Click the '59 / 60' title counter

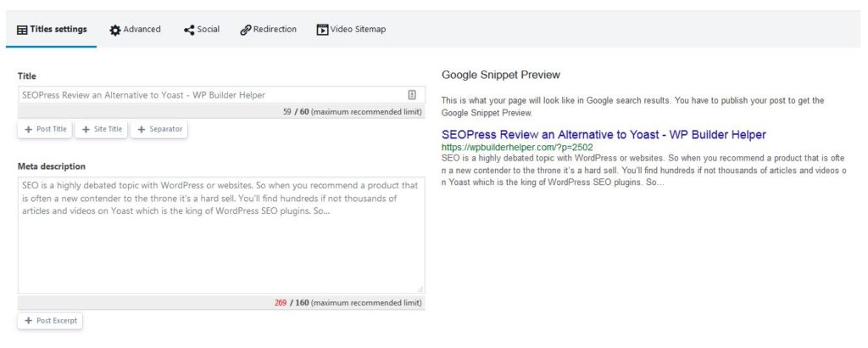click(296, 112)
